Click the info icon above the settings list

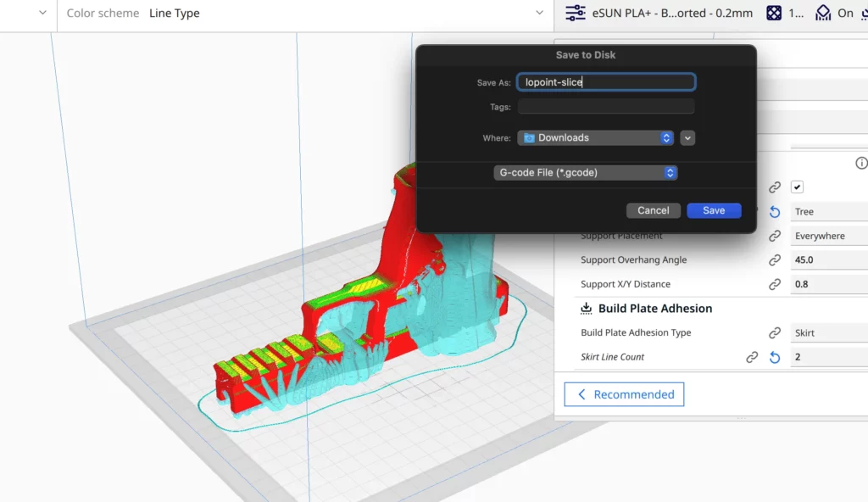[860, 163]
